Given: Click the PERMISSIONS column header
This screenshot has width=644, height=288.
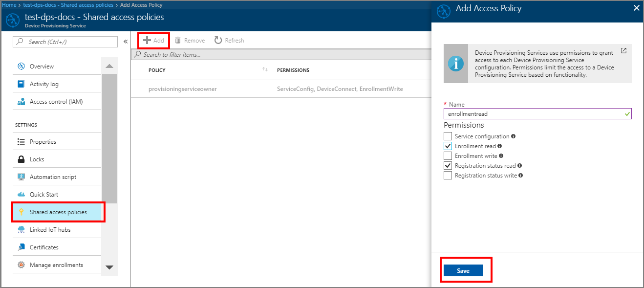Looking at the screenshot, I should (x=293, y=70).
